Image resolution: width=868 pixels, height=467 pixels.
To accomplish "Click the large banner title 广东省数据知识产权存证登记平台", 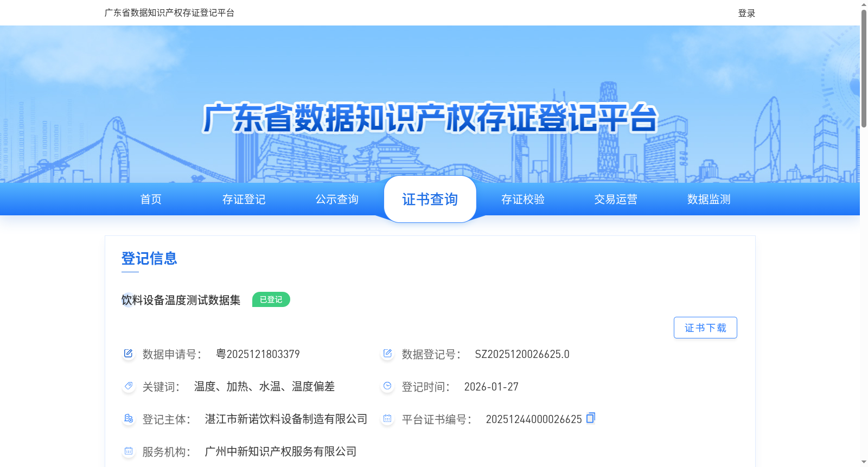I will [430, 118].
